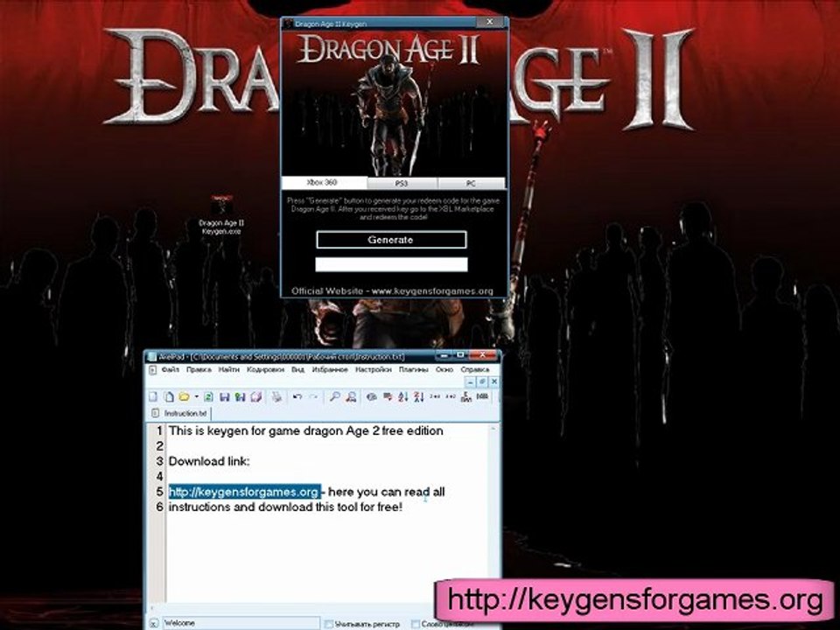Click the NB icon at toolbar end
This screenshot has height=630, width=840.
pyautogui.click(x=482, y=397)
